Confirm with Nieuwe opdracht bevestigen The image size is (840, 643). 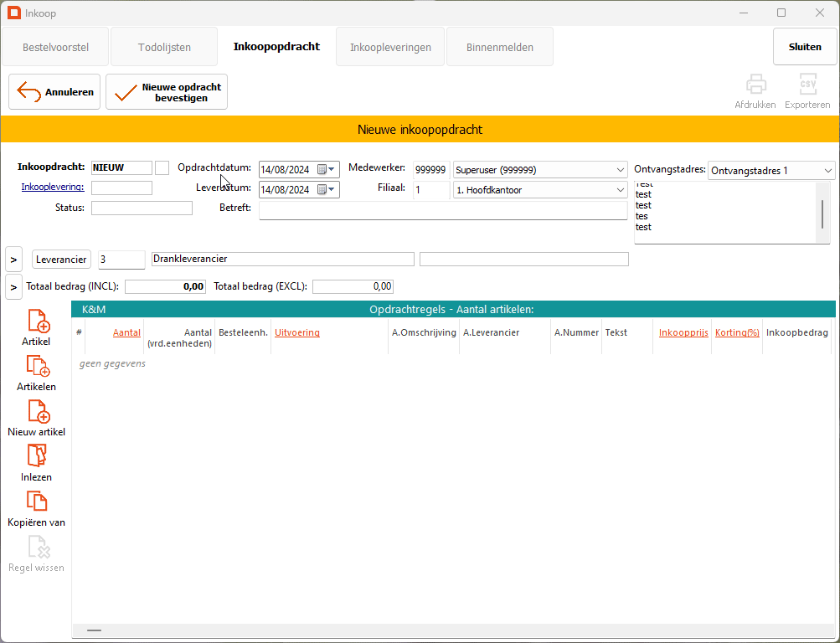167,92
